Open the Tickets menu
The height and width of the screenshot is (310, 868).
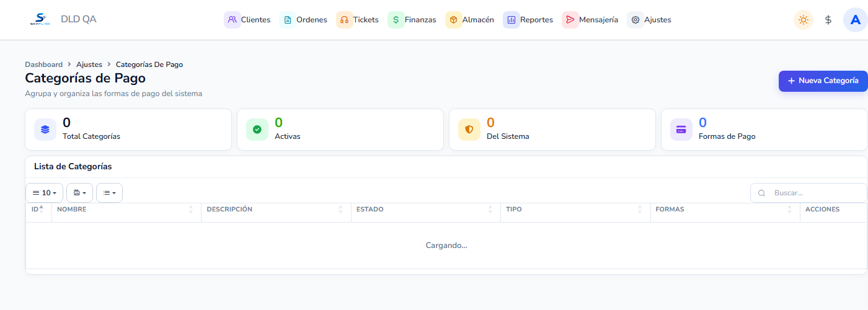[x=358, y=20]
